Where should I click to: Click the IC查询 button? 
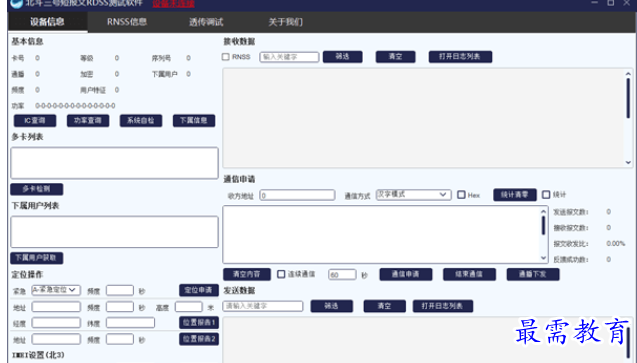tap(35, 121)
